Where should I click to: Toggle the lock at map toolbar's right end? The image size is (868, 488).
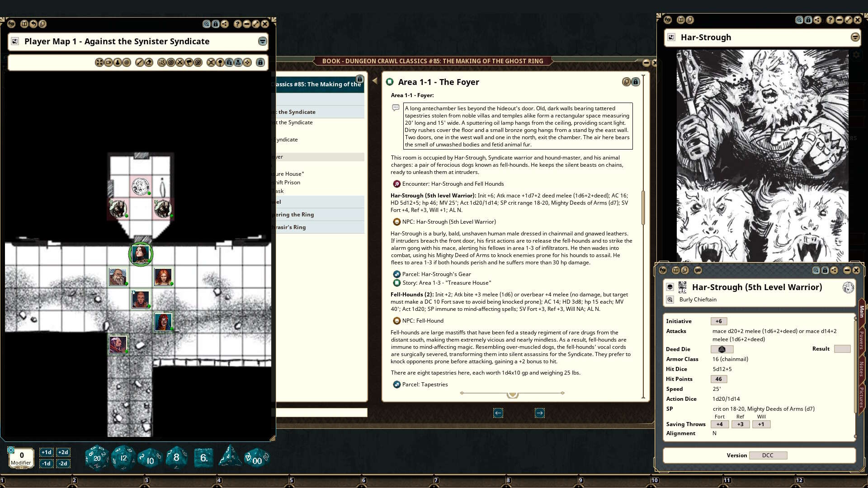click(x=260, y=62)
